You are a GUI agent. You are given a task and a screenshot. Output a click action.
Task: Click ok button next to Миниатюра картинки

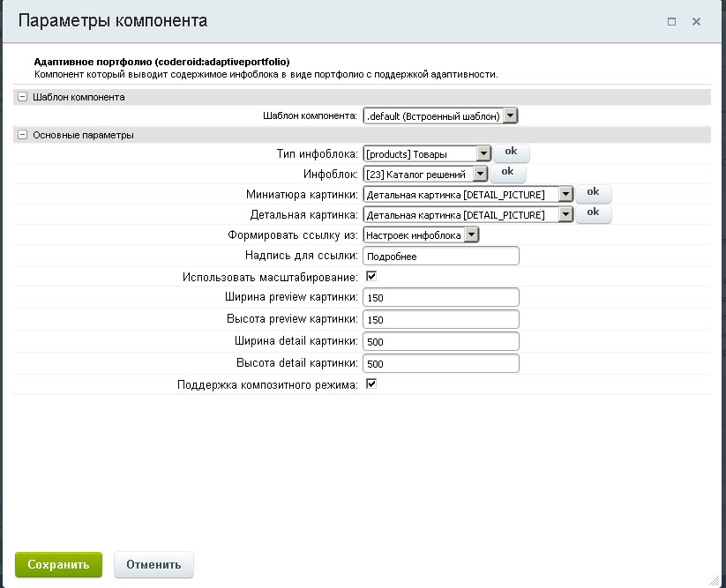point(593,191)
